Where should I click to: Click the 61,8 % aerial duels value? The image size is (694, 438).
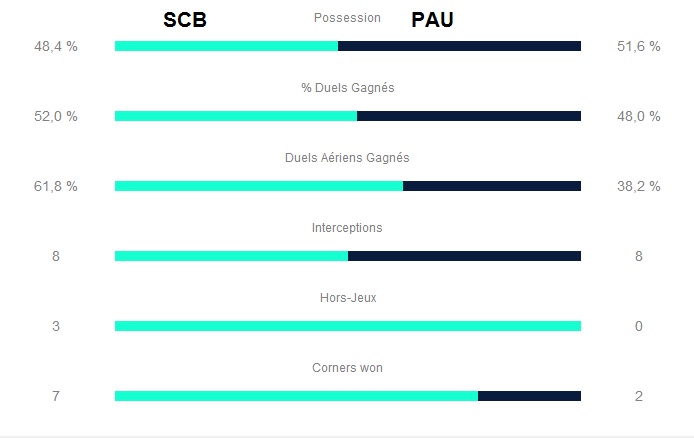[x=56, y=186]
